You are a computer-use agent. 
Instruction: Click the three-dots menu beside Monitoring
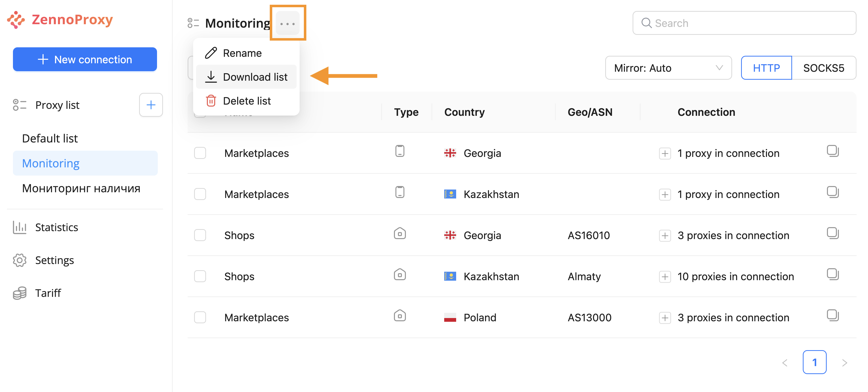287,23
